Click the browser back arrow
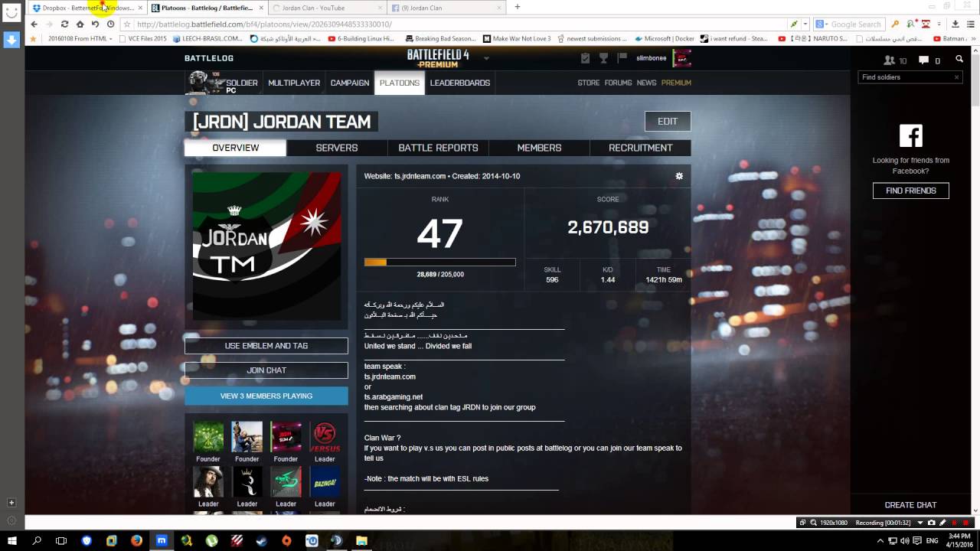 [x=34, y=24]
